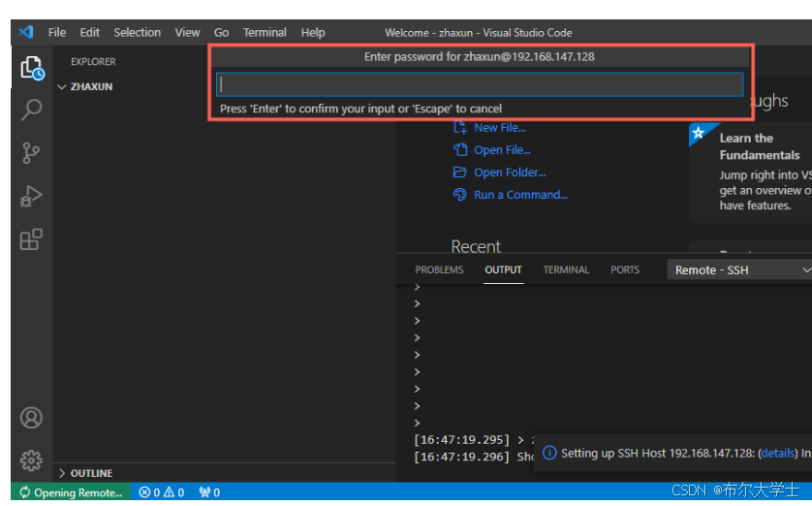Switch to the TERMINAL panel tab
812x506 pixels.
[x=566, y=269]
